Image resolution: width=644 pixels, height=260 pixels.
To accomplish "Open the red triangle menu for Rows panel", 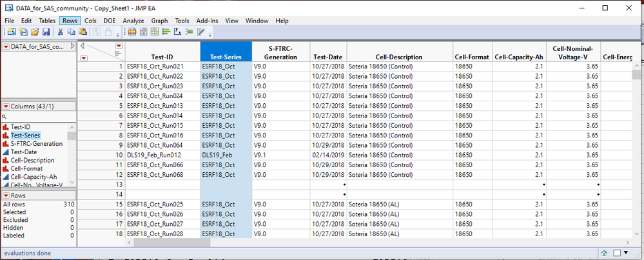I will 6,195.
